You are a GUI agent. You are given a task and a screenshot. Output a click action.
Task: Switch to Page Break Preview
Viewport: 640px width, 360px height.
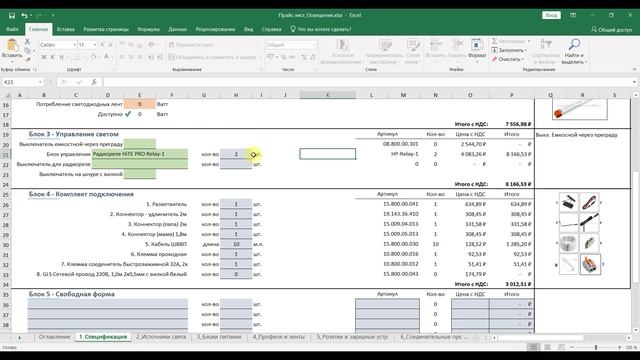click(561, 347)
